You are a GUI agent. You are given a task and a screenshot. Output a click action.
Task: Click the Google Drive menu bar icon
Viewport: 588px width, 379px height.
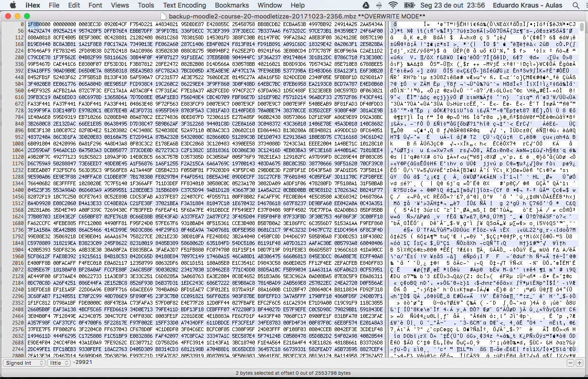(365, 5)
